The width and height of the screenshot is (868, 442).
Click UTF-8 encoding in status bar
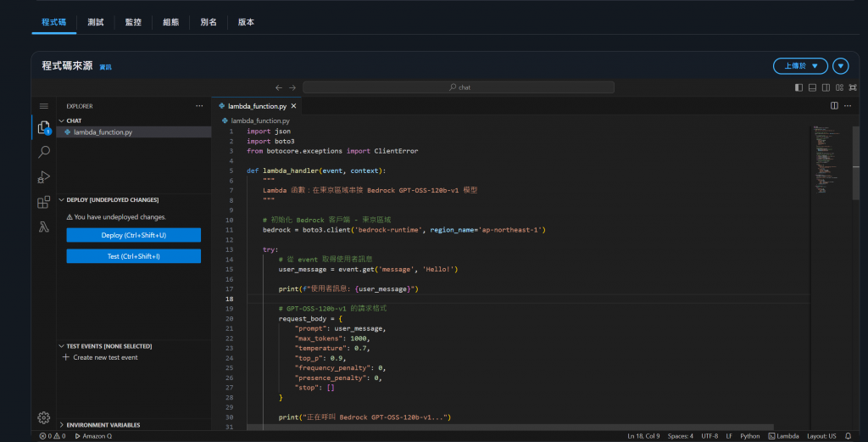pyautogui.click(x=709, y=436)
